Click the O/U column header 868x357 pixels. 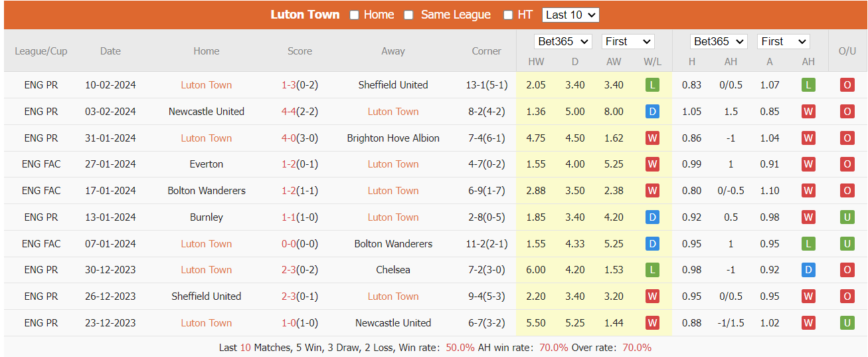pos(847,51)
